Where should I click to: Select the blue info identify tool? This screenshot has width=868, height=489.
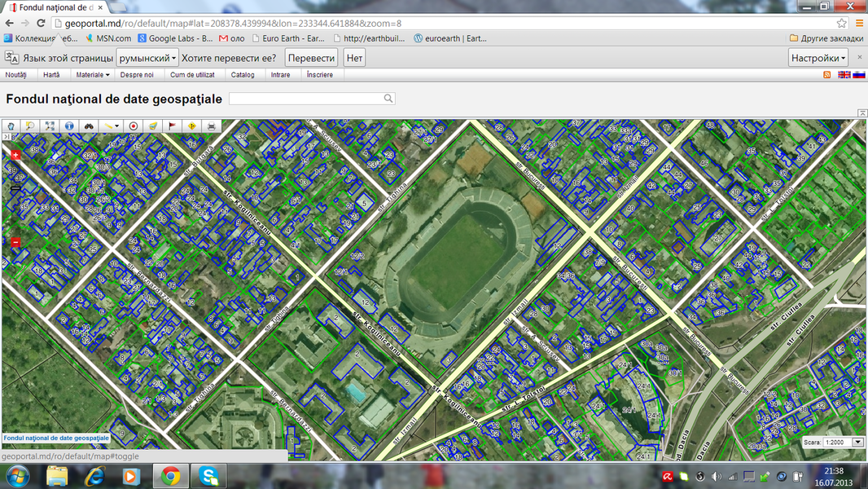69,126
